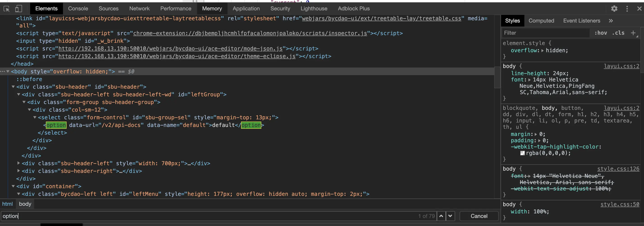This screenshot has width=644, height=226.
Task: Cancel the element search
Action: pyautogui.click(x=479, y=216)
